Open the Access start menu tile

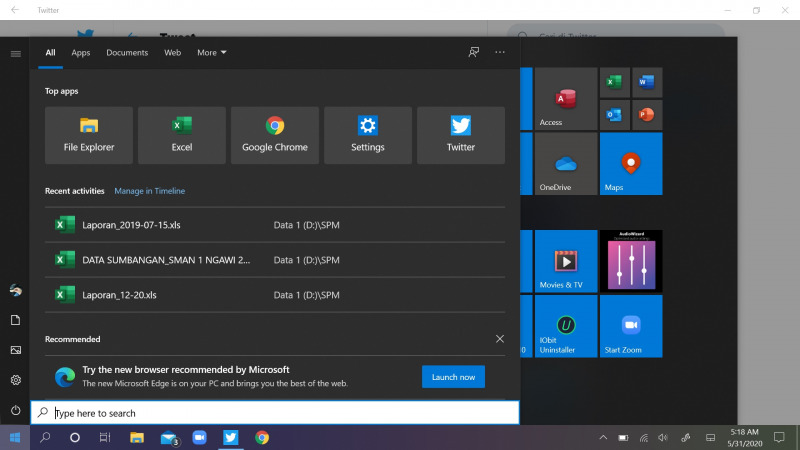point(566,98)
